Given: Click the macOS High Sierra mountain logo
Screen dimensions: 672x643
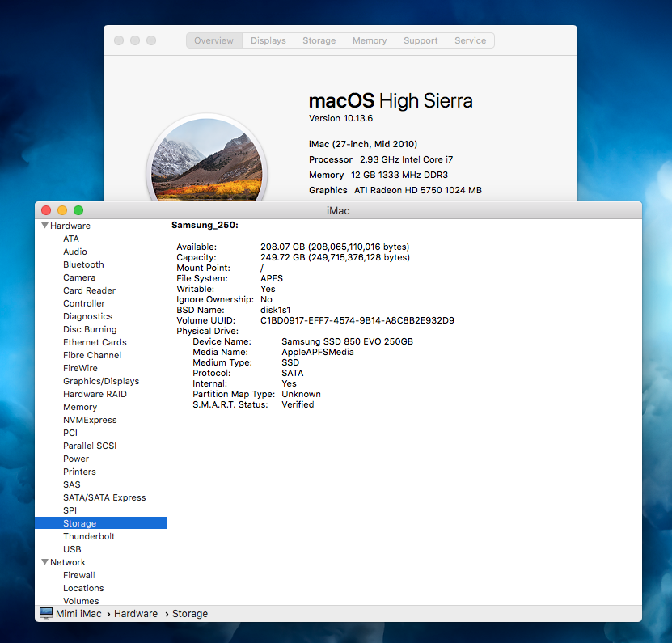Looking at the screenshot, I should pyautogui.click(x=206, y=159).
